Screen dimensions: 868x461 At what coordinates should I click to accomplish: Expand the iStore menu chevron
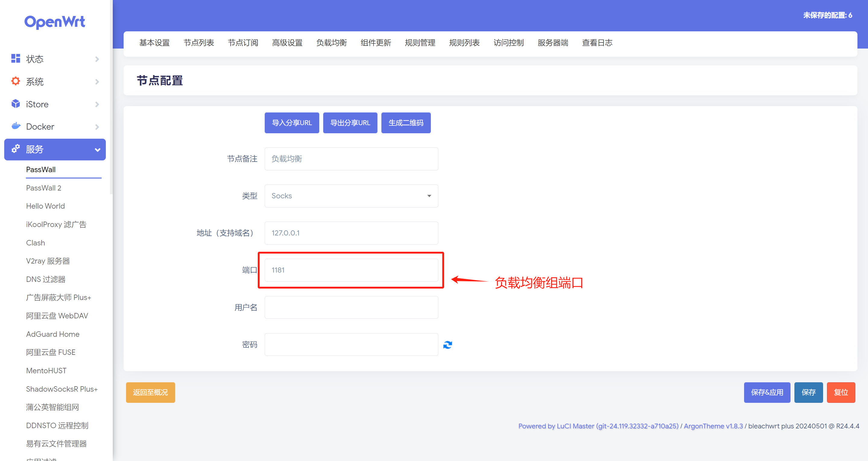point(97,104)
